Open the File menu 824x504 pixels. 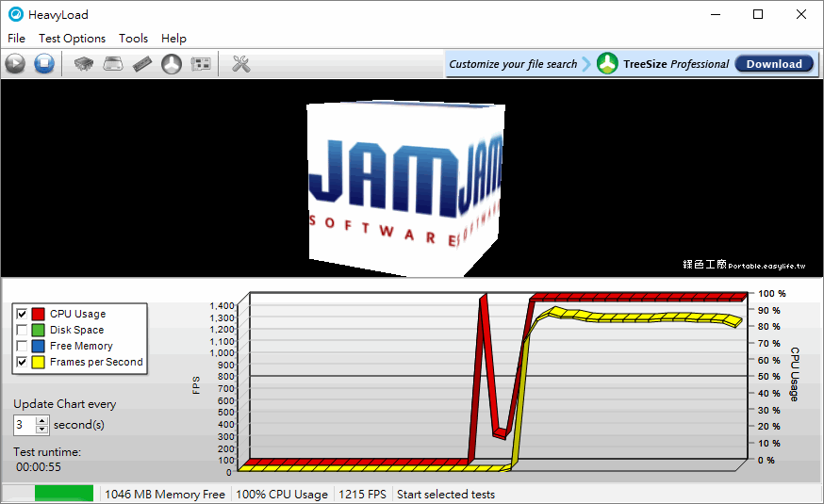[x=16, y=39]
